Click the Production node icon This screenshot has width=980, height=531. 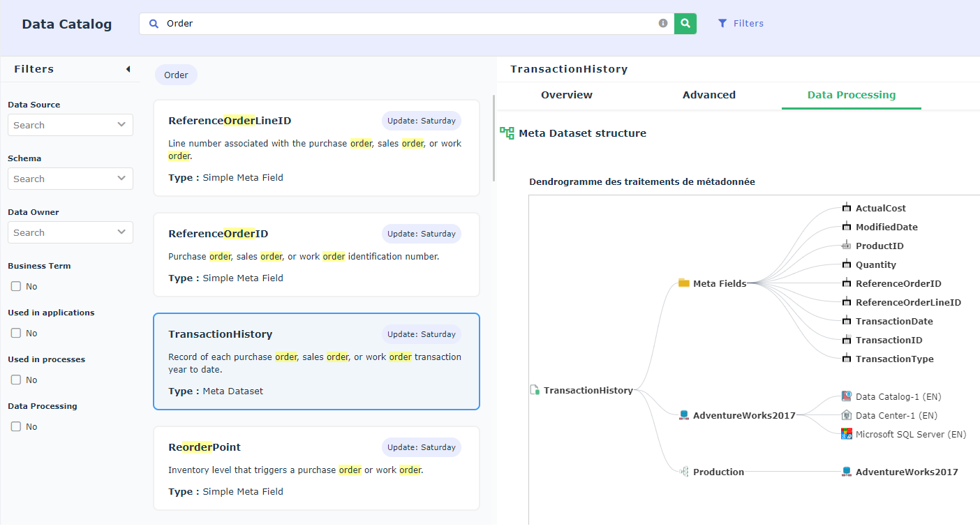coord(684,472)
